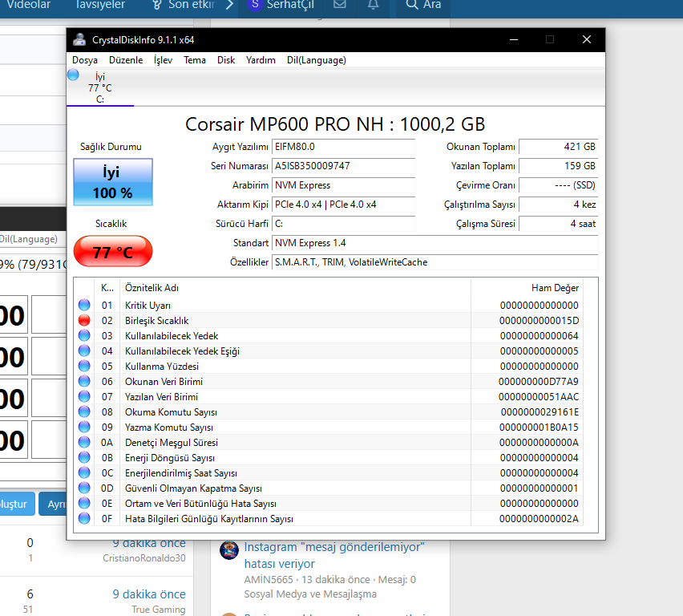Click the Aktarım Kipi field PCIe 4.0 x4
This screenshot has height=616, width=683.
click(x=344, y=205)
